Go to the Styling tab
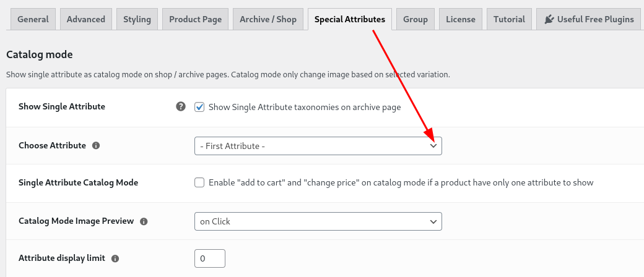This screenshot has width=644, height=277. tap(137, 19)
